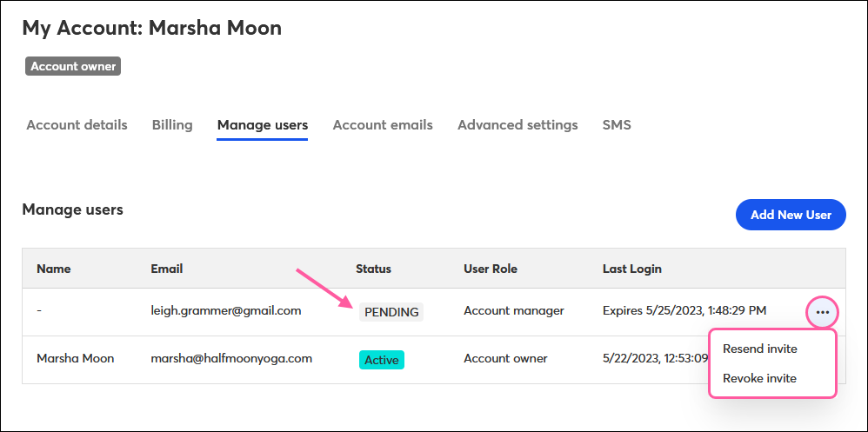Click the Last Login column header
The image size is (868, 432).
point(632,269)
